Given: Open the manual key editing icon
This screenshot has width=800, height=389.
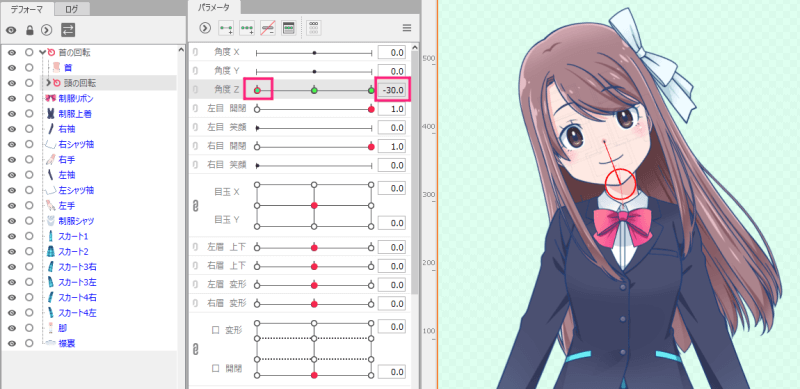Looking at the screenshot, I should [x=289, y=28].
